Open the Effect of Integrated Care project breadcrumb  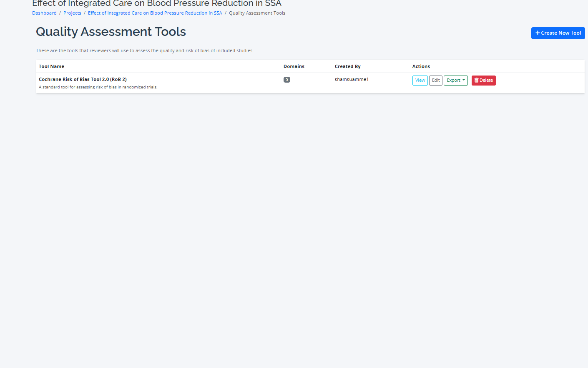click(155, 13)
